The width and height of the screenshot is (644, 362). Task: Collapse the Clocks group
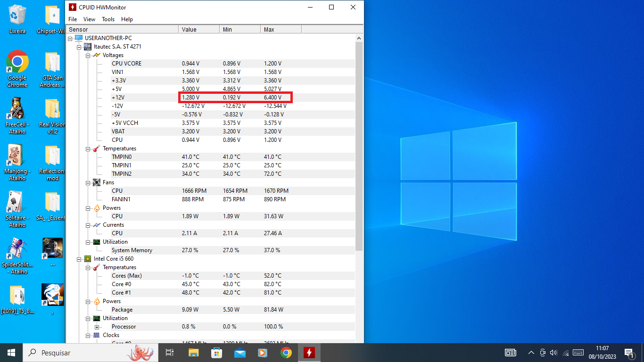pyautogui.click(x=88, y=335)
